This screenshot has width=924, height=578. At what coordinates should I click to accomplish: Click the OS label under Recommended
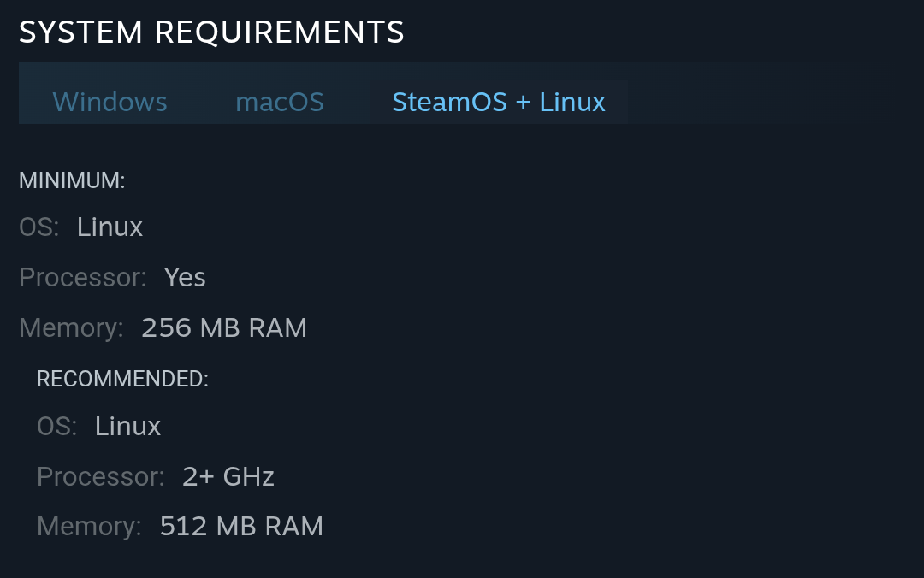[x=56, y=426]
